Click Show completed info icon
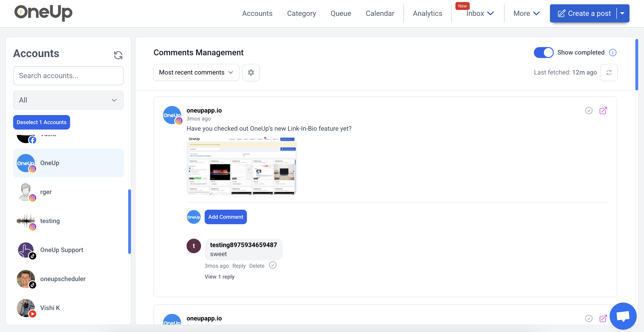 point(613,53)
